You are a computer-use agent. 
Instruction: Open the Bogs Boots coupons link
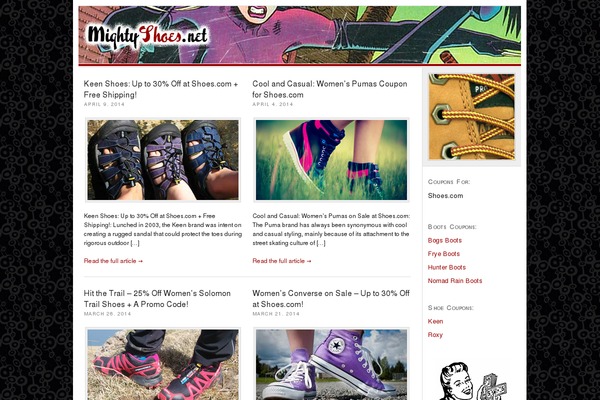[x=445, y=240]
